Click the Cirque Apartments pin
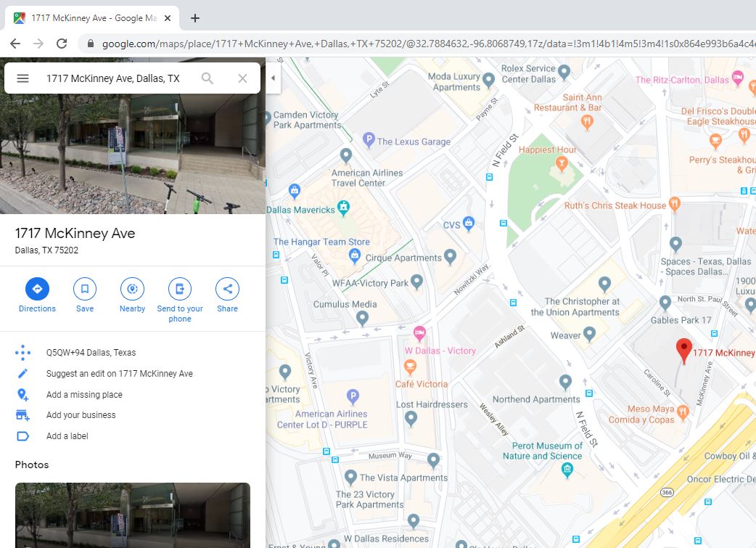This screenshot has width=756, height=548. [450, 257]
